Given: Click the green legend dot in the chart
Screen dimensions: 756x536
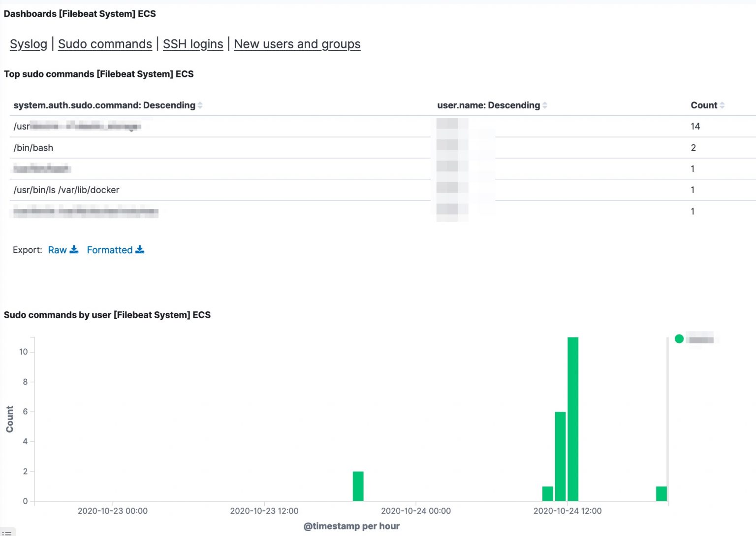Looking at the screenshot, I should click(679, 338).
